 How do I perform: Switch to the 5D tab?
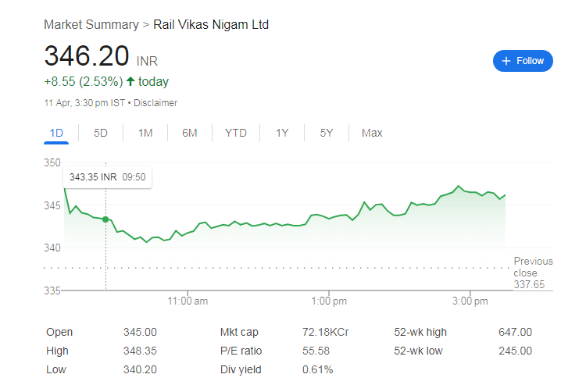(101, 133)
